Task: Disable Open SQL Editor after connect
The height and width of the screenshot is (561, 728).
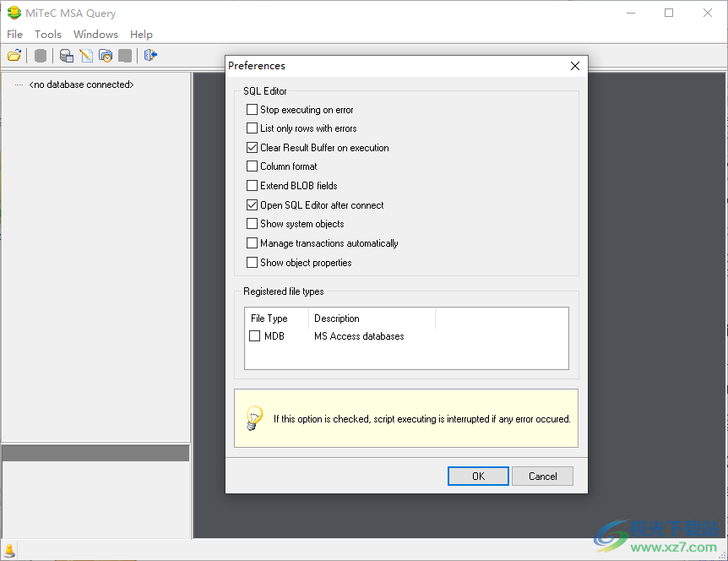Action: 253,205
